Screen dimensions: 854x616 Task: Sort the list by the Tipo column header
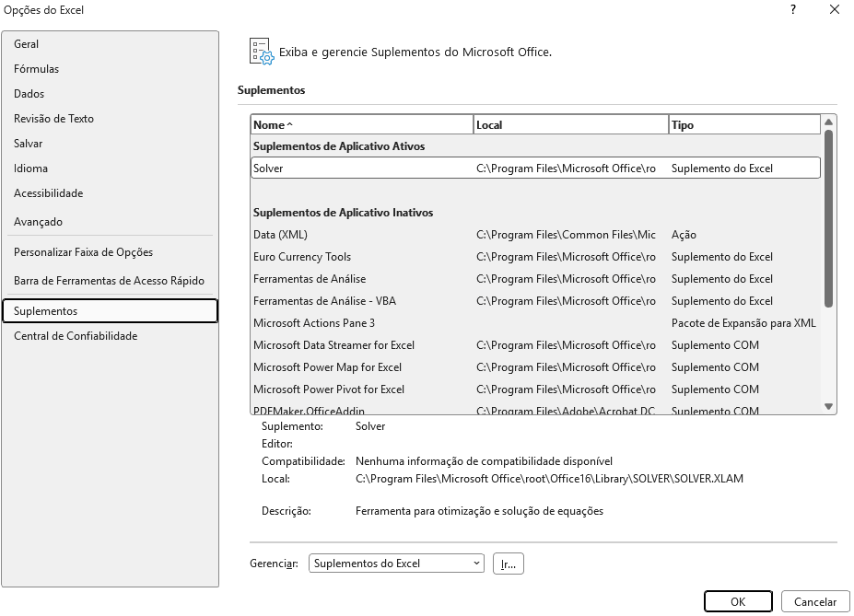(744, 124)
